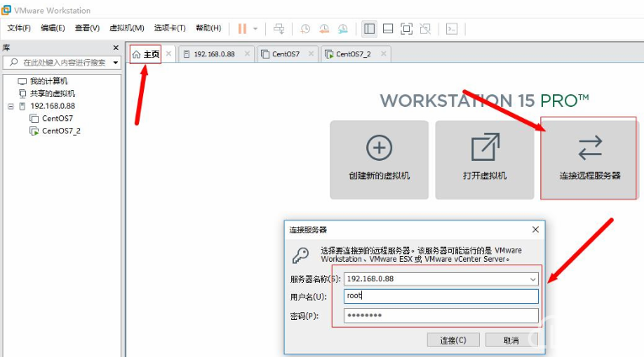644x357 pixels.
Task: Click the take snapshot clock icon
Action: pos(305,29)
